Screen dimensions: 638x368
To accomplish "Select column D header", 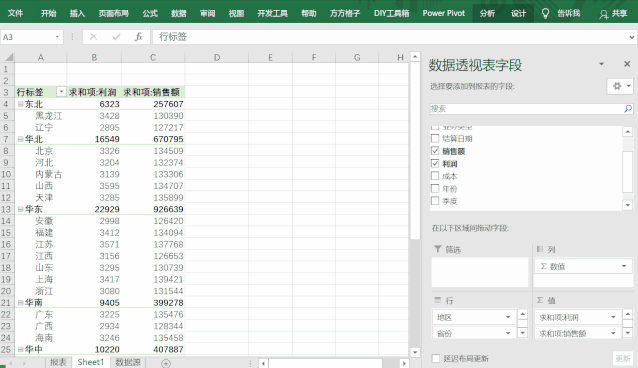I will [217, 57].
